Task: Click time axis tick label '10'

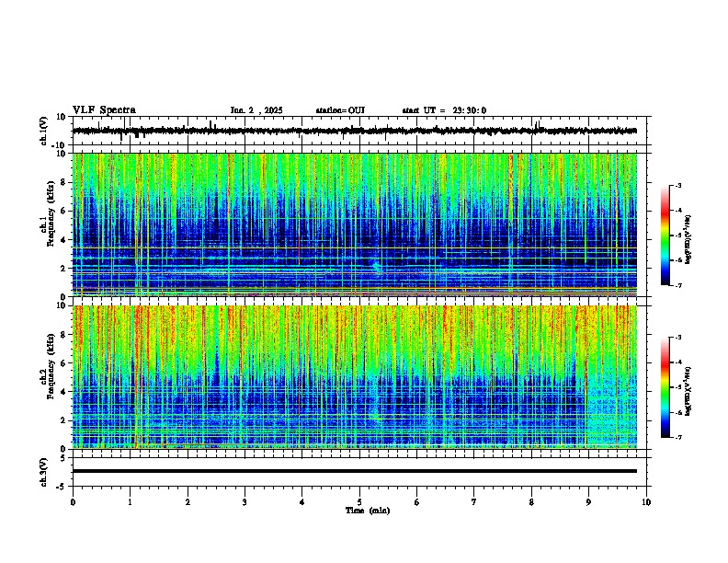Action: (646, 502)
